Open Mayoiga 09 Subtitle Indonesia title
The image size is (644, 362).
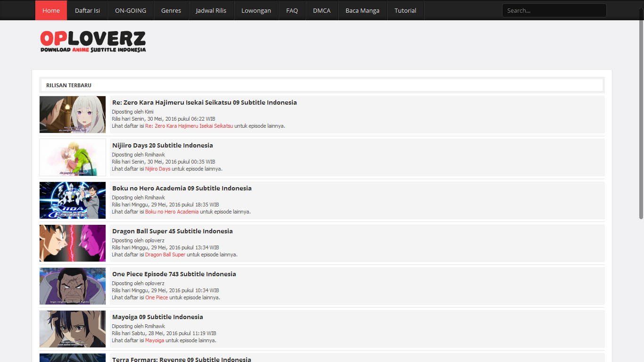click(x=157, y=317)
